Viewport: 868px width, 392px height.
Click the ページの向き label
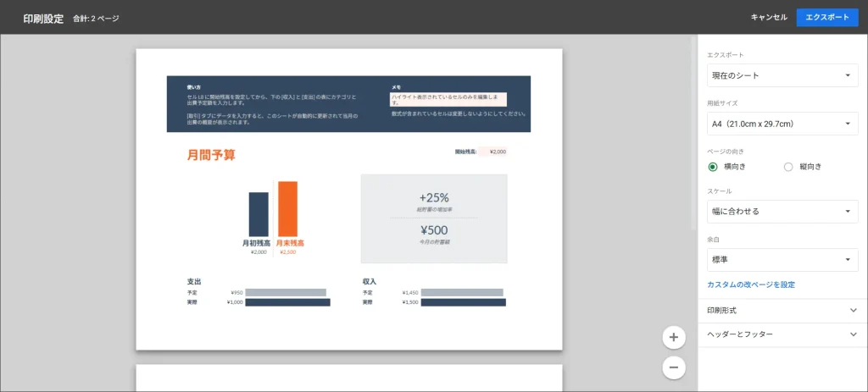point(726,151)
